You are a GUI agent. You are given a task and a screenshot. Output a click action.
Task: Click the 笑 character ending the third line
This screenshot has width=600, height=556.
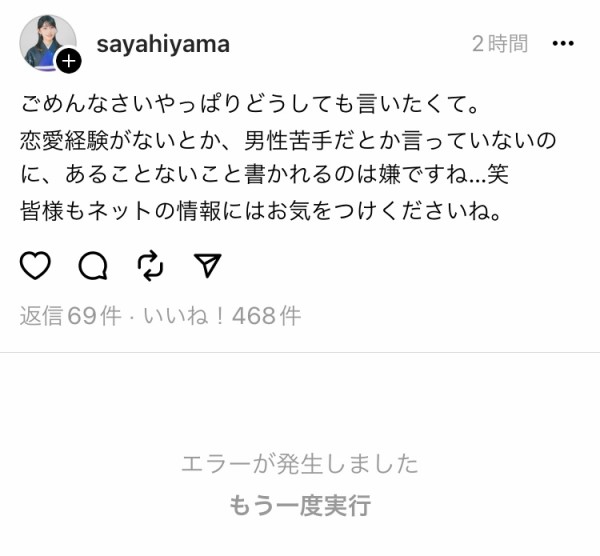498,174
